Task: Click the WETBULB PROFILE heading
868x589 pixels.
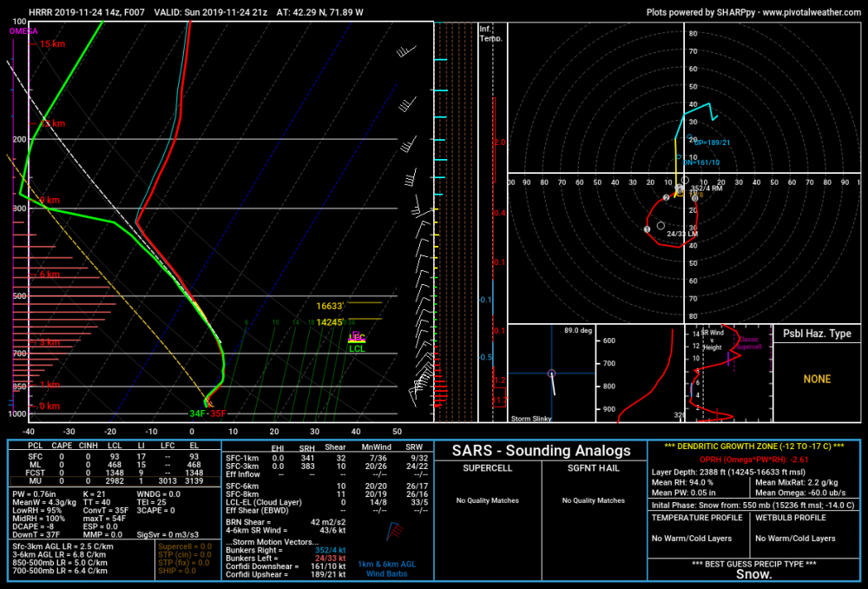Action: coord(791,518)
